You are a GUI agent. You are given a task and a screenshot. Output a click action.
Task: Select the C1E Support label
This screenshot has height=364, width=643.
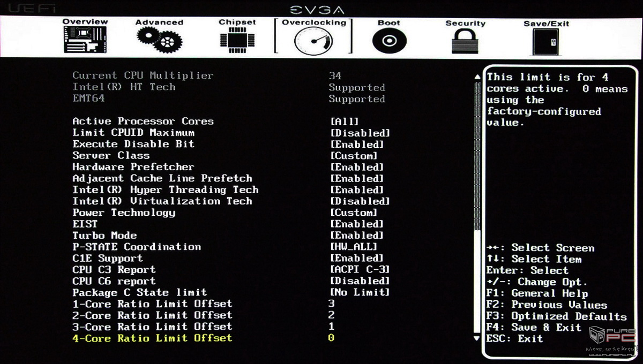click(x=108, y=258)
